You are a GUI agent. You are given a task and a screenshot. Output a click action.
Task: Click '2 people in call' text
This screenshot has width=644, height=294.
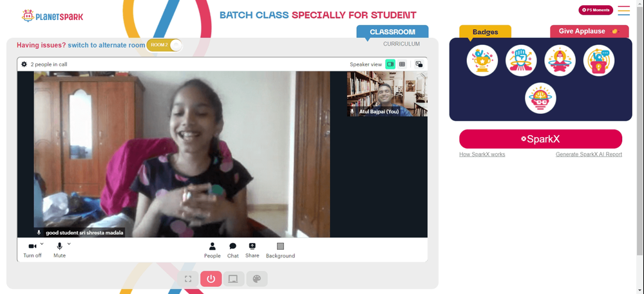(x=49, y=64)
